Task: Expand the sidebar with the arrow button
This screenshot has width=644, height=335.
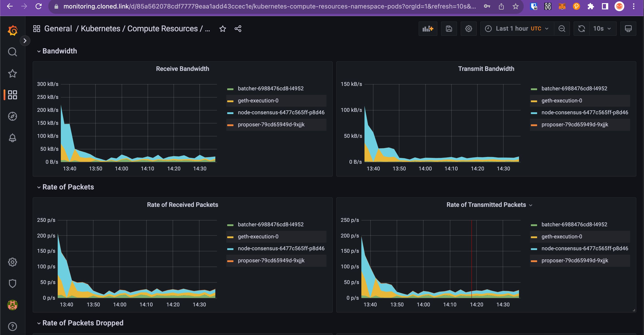Action: tap(25, 41)
